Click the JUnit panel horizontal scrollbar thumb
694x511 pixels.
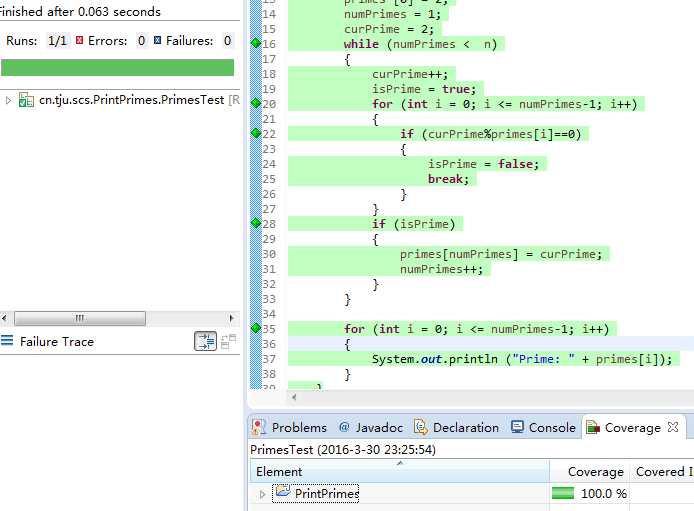pos(80,318)
